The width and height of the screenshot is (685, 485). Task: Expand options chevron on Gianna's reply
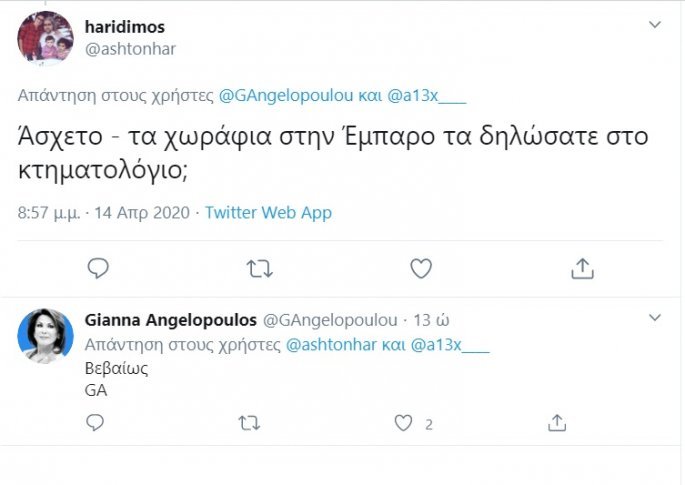655,318
